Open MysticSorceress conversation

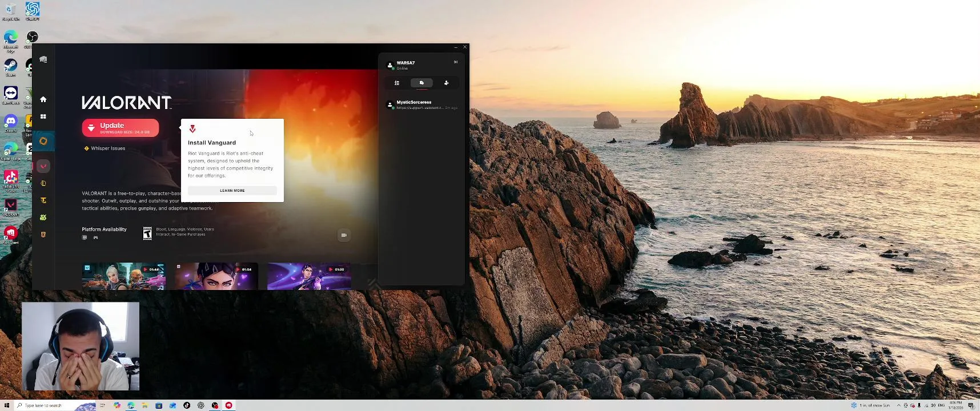click(x=422, y=104)
